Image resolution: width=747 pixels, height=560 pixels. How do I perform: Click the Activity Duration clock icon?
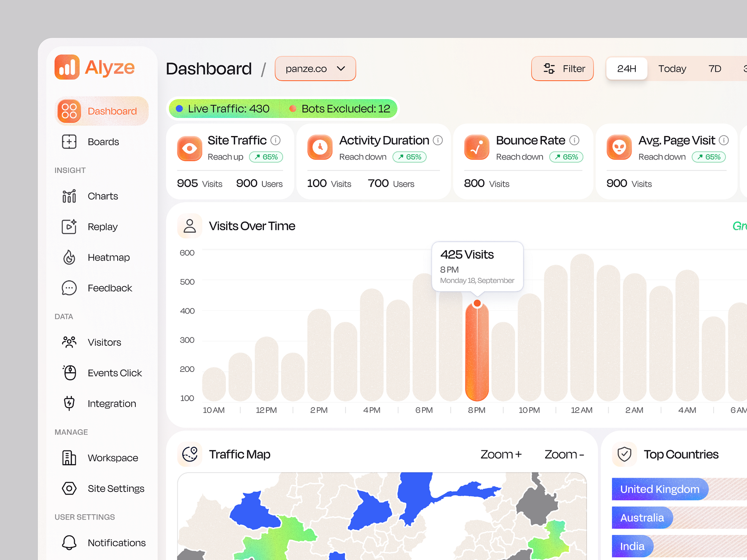(320, 147)
